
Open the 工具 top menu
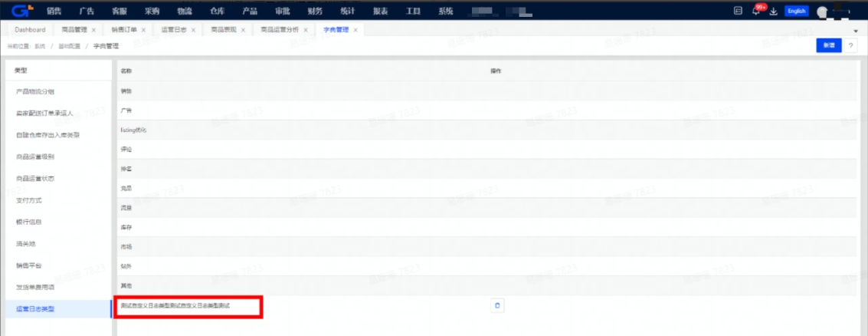(x=413, y=11)
